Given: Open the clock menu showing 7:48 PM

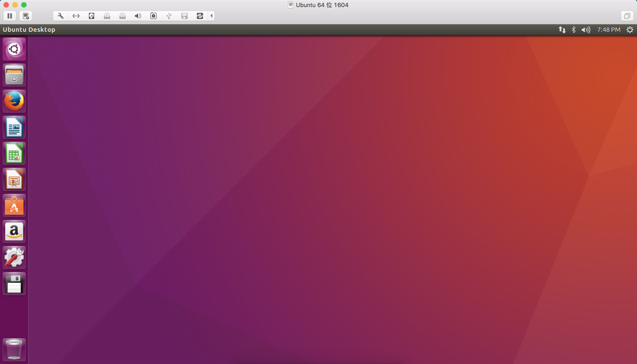Looking at the screenshot, I should click(x=608, y=30).
